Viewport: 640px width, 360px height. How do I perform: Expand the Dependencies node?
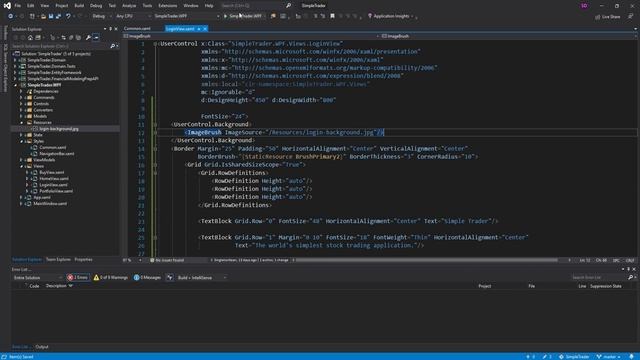tap(21, 91)
